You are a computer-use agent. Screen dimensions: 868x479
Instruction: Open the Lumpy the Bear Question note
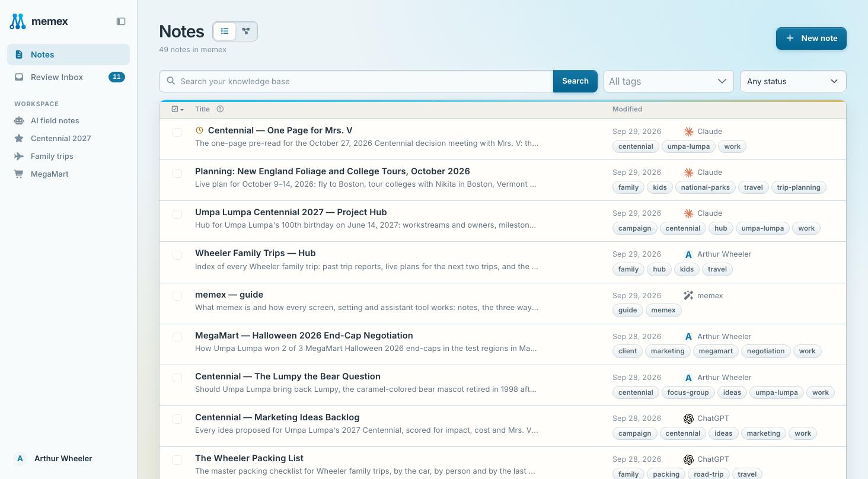[288, 376]
